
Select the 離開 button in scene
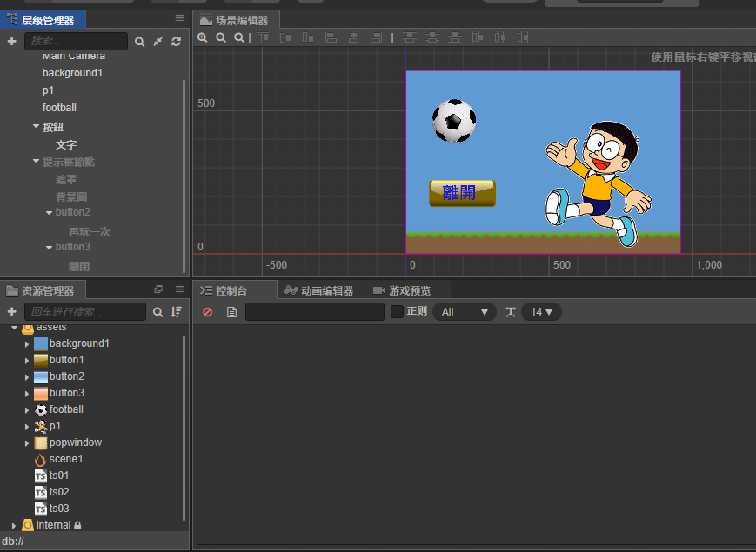pyautogui.click(x=462, y=193)
